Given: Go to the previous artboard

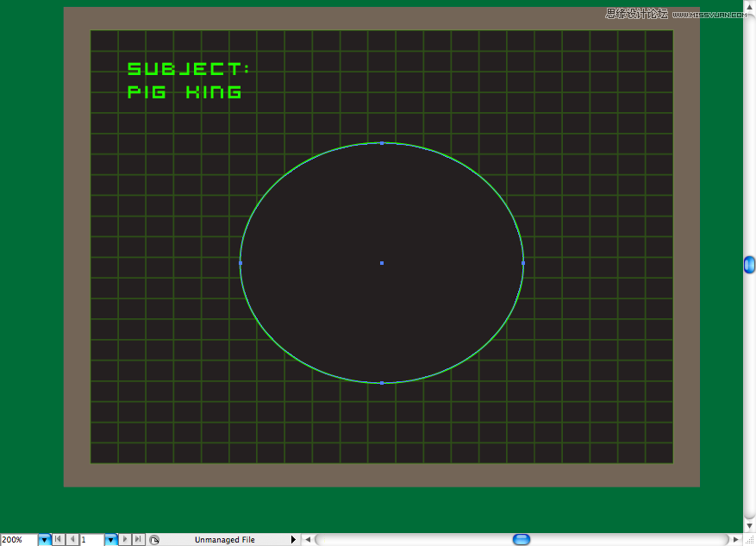Looking at the screenshot, I should coord(72,540).
